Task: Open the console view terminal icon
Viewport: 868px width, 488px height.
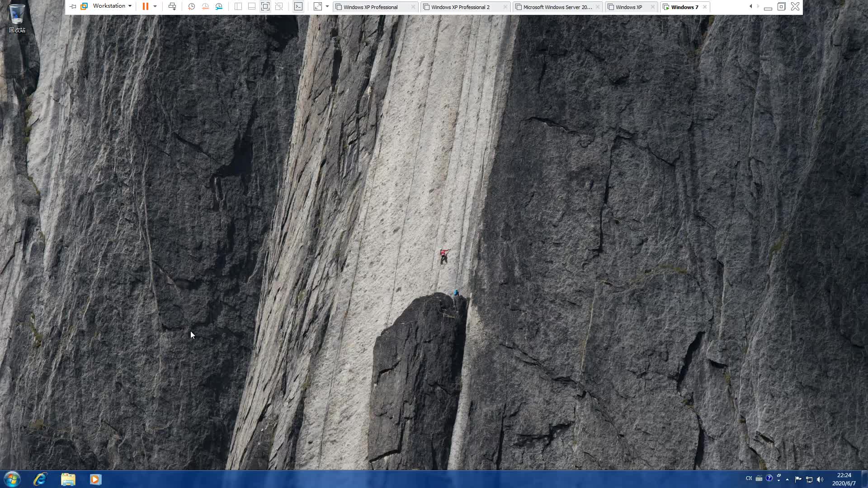Action: click(x=298, y=6)
